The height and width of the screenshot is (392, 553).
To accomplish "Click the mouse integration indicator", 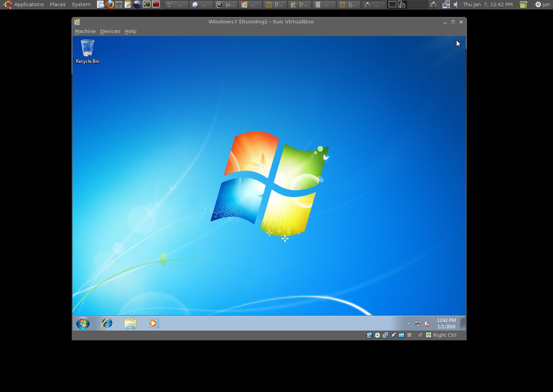I will click(421, 335).
